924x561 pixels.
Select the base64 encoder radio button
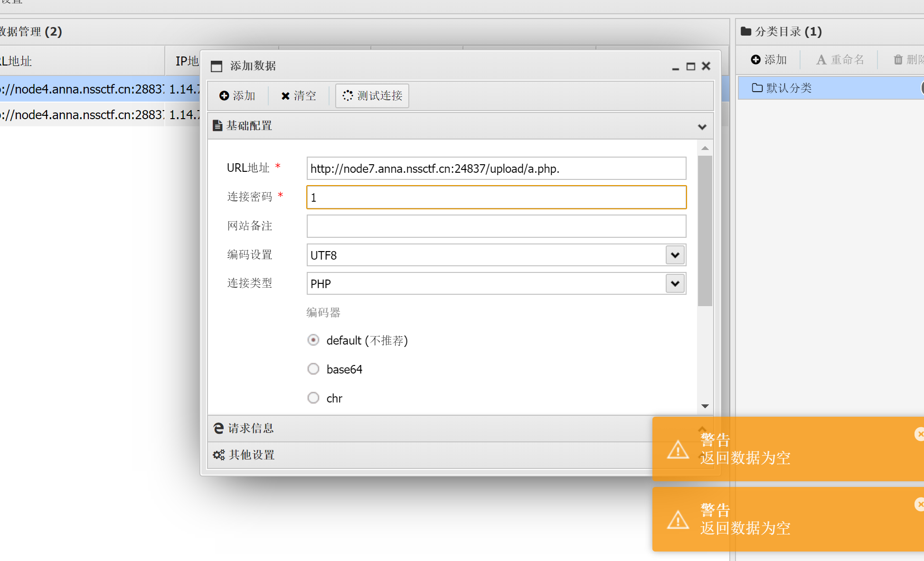point(313,369)
